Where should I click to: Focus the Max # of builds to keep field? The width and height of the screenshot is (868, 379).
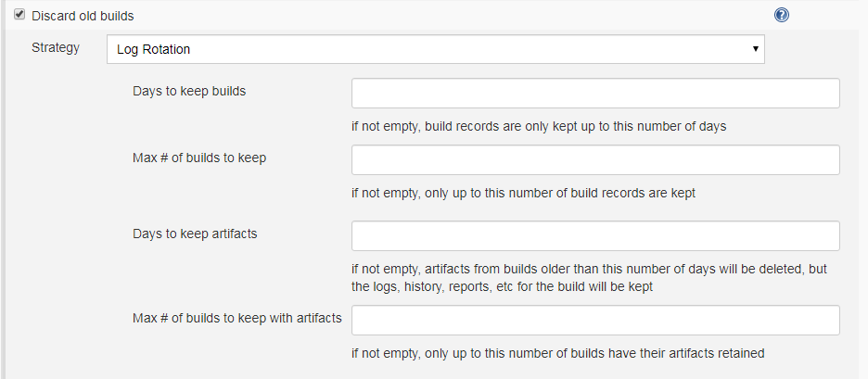point(594,160)
